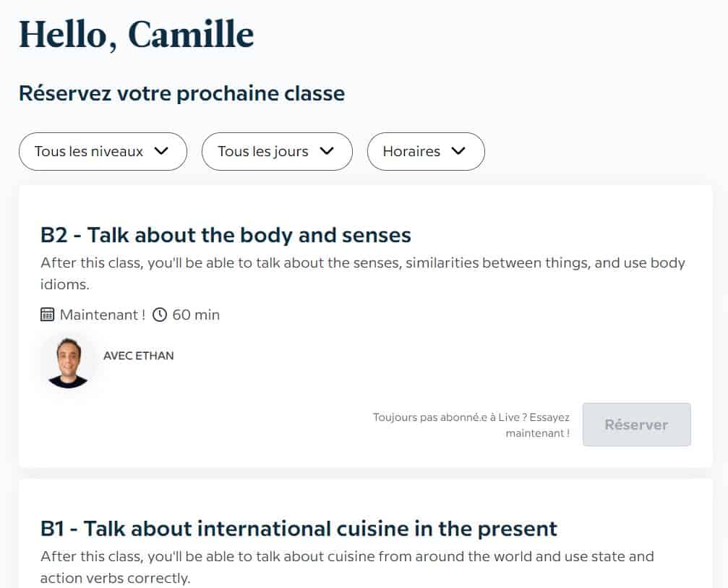This screenshot has width=728, height=588.
Task: Click the clock icon beside 60 min
Action: tap(160, 315)
